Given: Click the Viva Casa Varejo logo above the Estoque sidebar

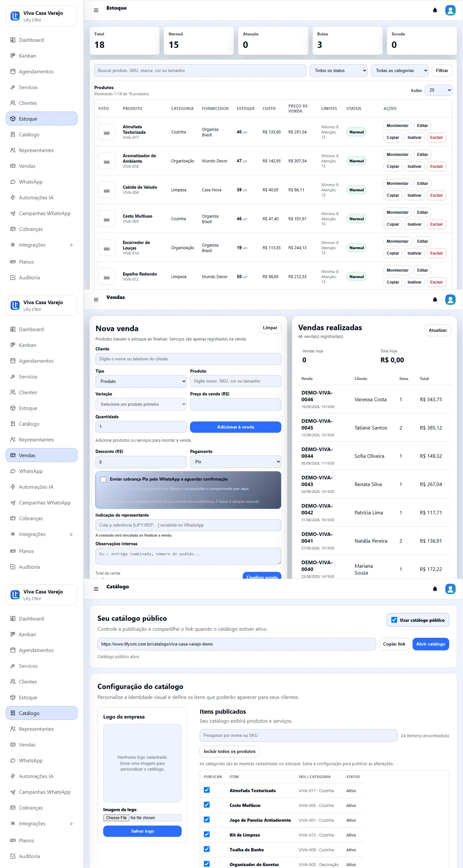Looking at the screenshot, I should pos(15,16).
